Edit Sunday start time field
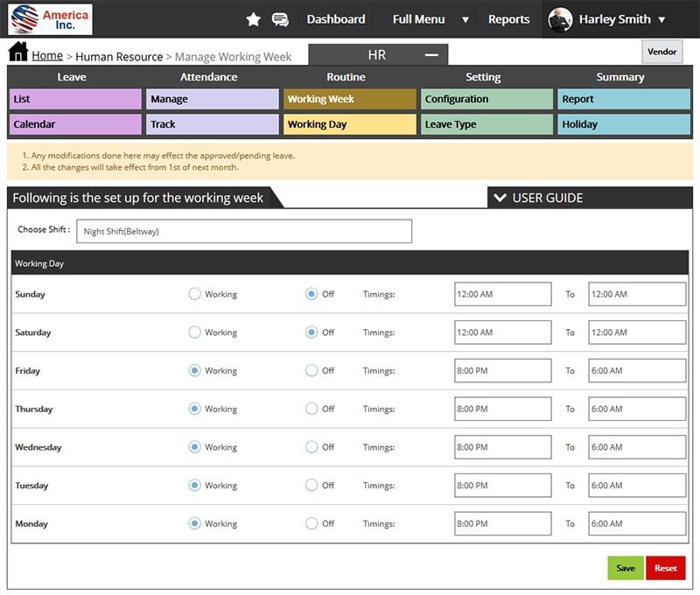Viewport: 700px width, 595px height. click(x=502, y=294)
